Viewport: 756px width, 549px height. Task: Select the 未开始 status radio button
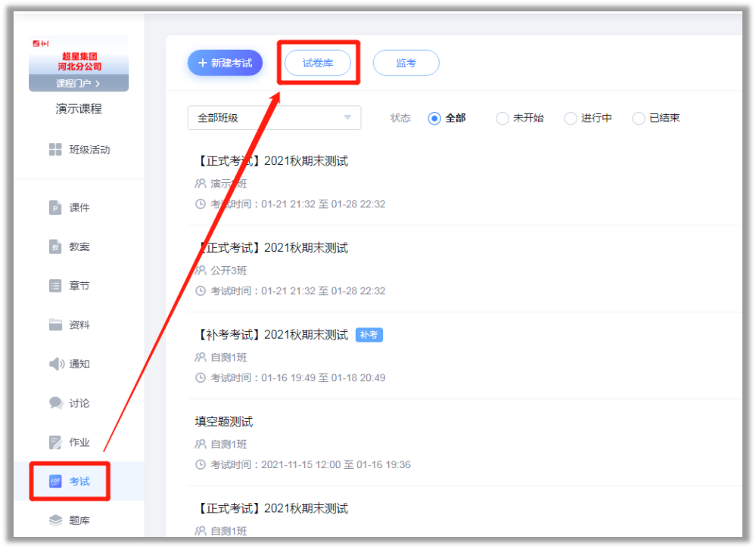502,119
